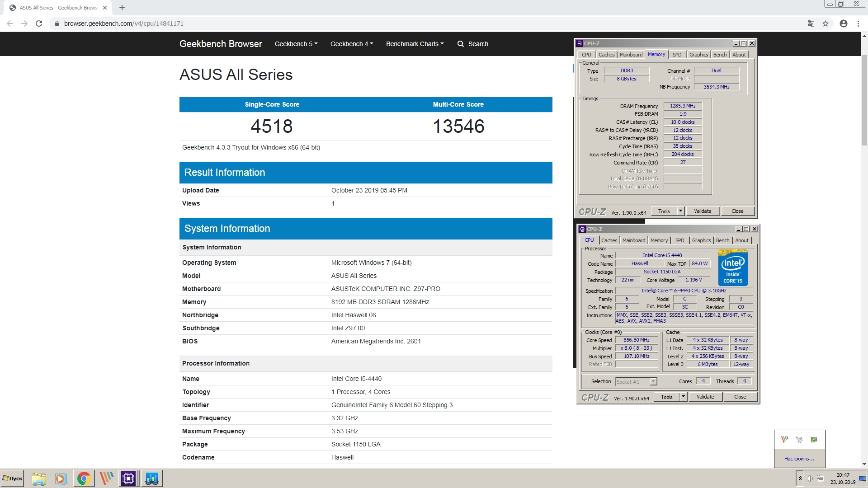Open CPU tab in CPU-Z Memory window

586,55
